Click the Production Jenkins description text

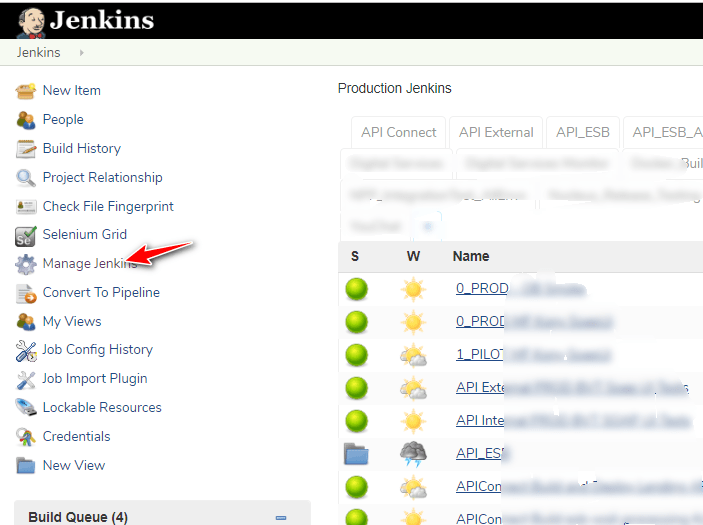pos(395,88)
